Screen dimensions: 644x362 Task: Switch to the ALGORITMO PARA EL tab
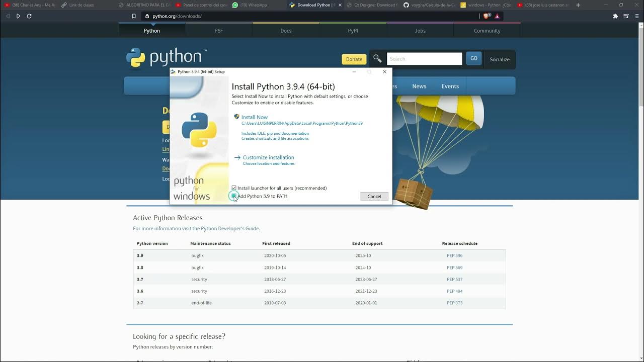coord(144,5)
